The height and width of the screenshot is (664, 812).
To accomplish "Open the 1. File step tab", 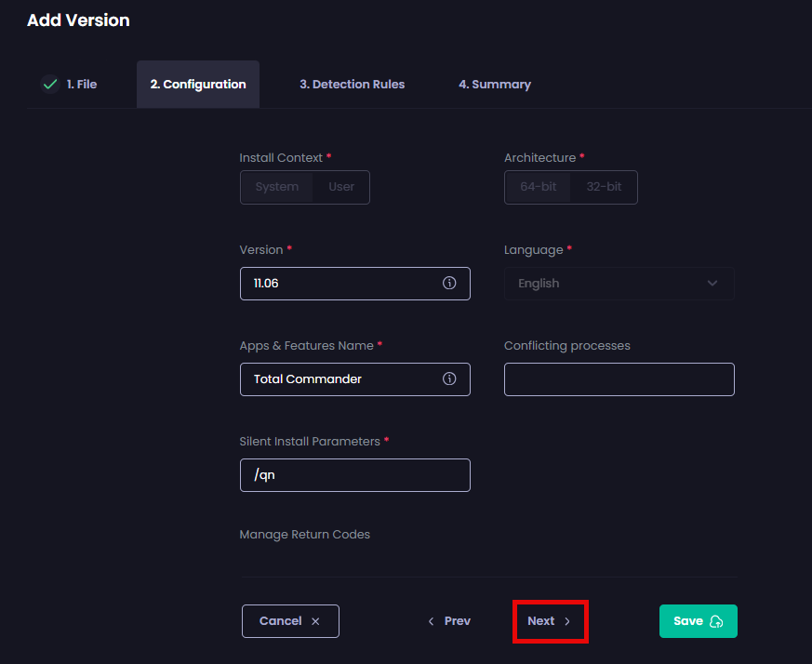I will pos(81,85).
